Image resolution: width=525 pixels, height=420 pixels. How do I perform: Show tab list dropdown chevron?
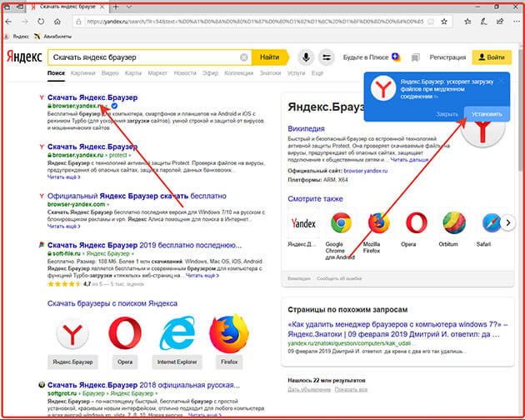point(129,7)
